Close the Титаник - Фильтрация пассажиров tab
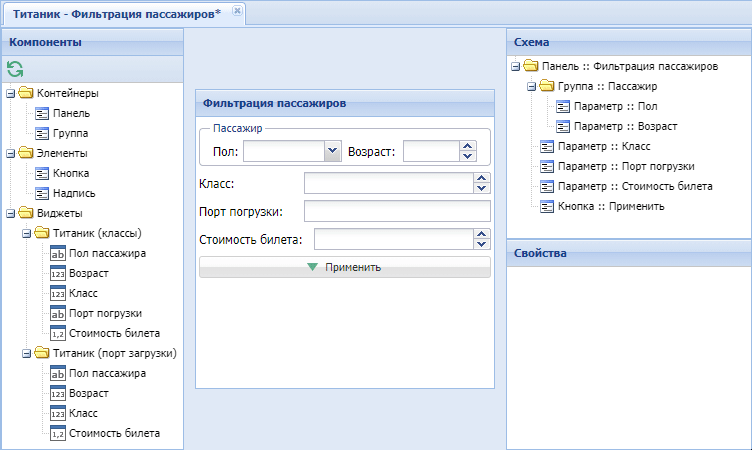The height and width of the screenshot is (450, 752). click(237, 11)
